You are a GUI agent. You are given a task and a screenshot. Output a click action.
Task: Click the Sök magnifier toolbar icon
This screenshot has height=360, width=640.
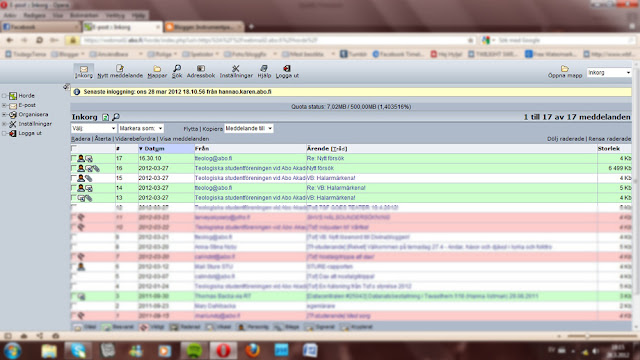coord(177,68)
